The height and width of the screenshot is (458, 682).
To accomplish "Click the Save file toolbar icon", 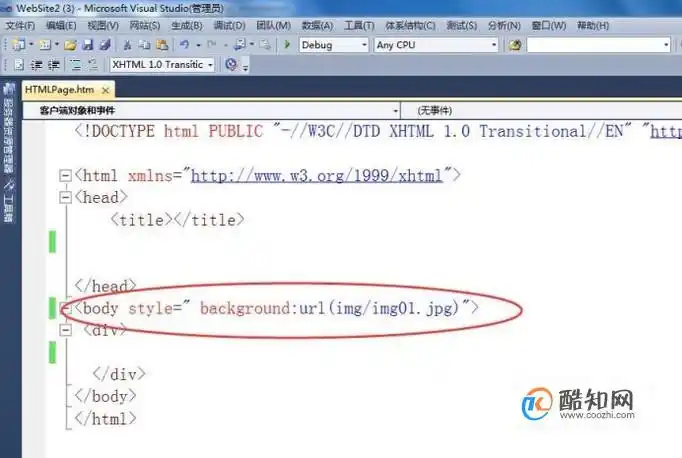I will pos(88,45).
